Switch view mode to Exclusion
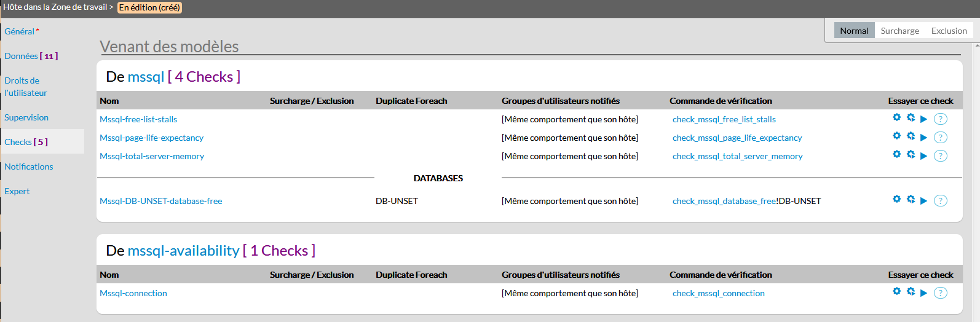The height and width of the screenshot is (322, 980). tap(949, 31)
